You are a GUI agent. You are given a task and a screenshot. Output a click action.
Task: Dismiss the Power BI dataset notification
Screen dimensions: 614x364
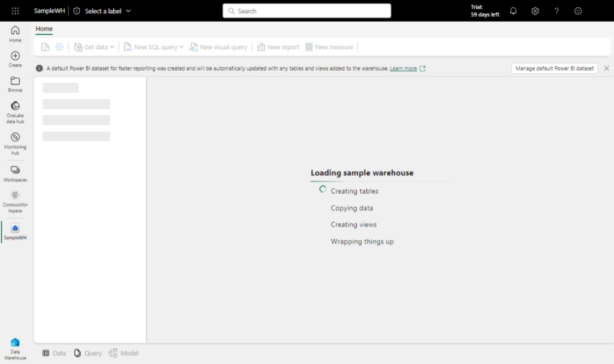(x=606, y=68)
